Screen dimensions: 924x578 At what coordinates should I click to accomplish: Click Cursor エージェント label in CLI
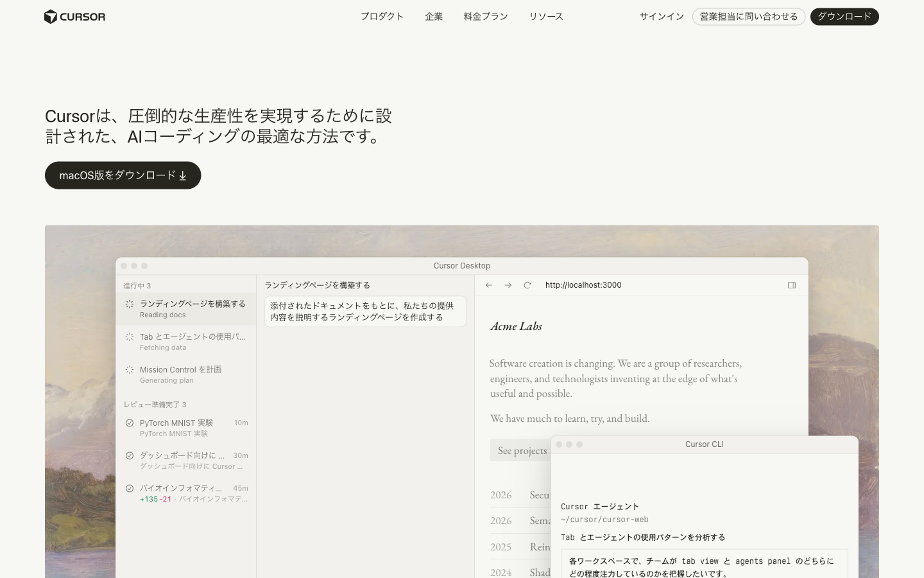(600, 507)
